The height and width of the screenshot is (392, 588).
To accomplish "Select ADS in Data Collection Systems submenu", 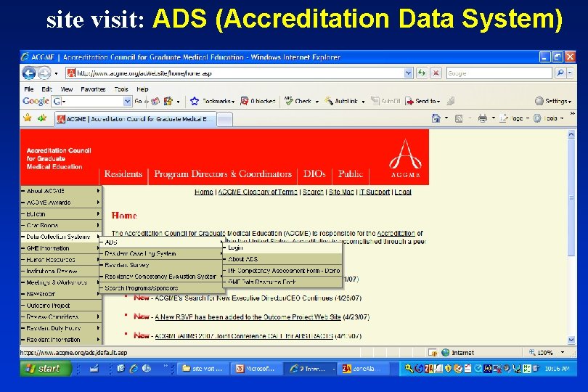I will (x=163, y=242).
